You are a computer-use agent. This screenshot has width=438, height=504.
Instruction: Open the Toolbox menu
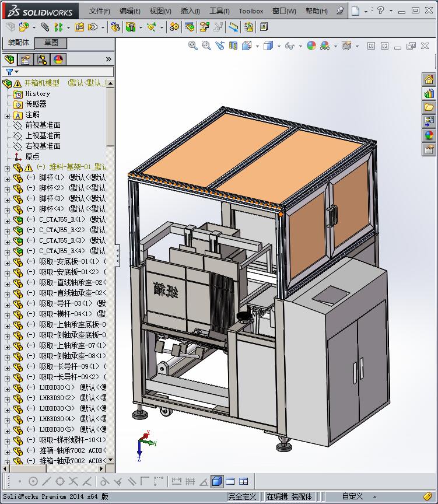(251, 11)
